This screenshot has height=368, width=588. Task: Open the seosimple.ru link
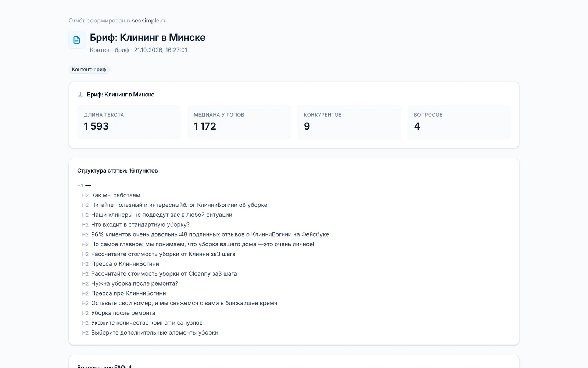[149, 21]
